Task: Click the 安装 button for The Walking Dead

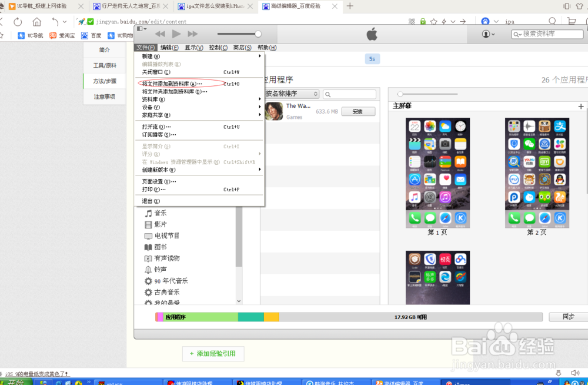Action: [x=358, y=112]
